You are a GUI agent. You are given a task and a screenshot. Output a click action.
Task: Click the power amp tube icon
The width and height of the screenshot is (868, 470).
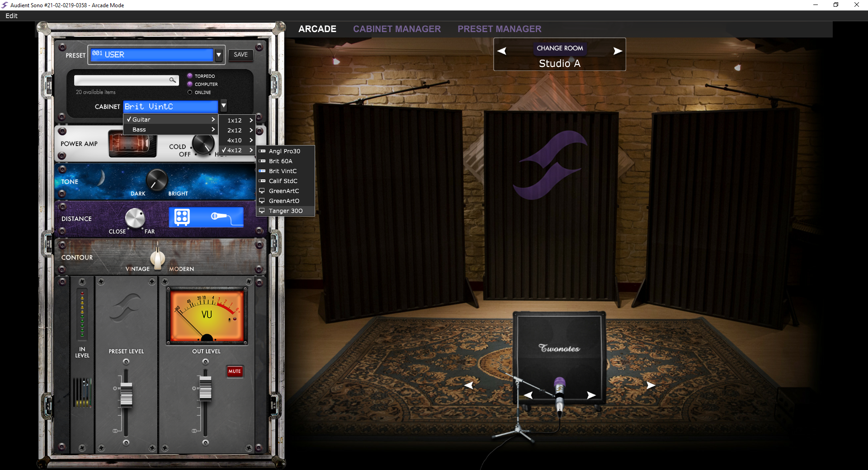click(x=132, y=144)
